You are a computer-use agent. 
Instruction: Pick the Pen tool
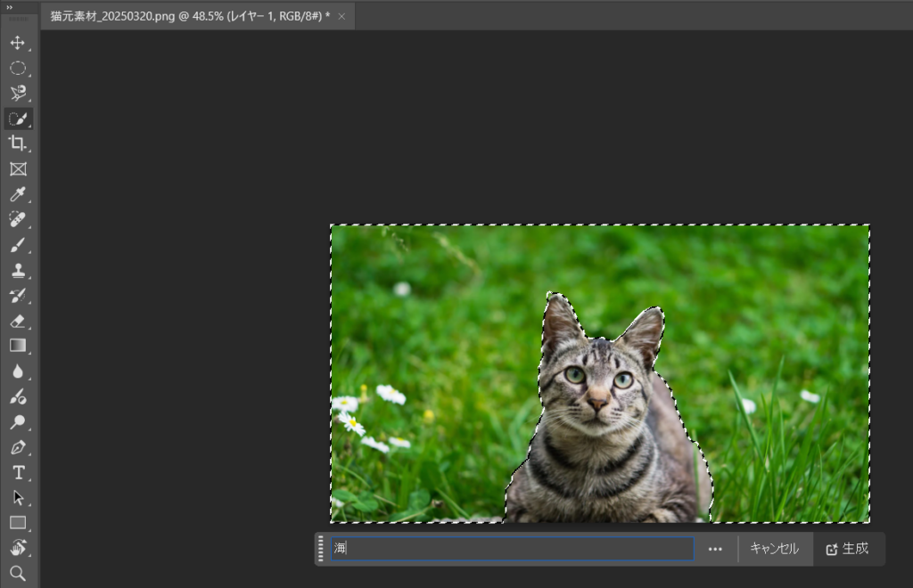pos(18,447)
